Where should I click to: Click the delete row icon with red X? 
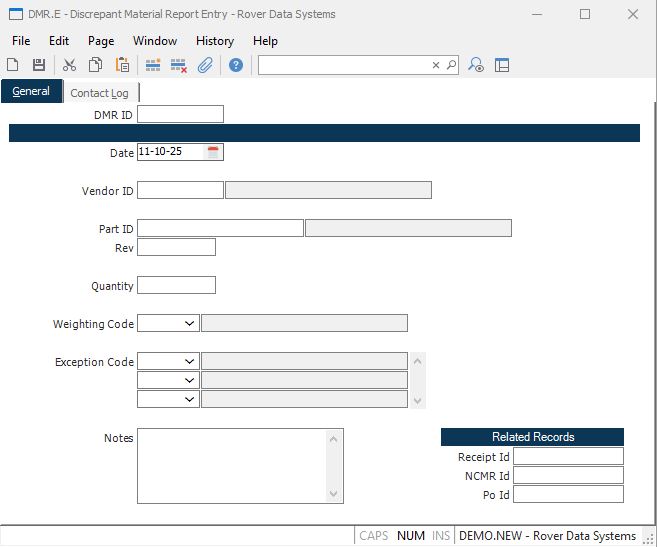[x=179, y=65]
